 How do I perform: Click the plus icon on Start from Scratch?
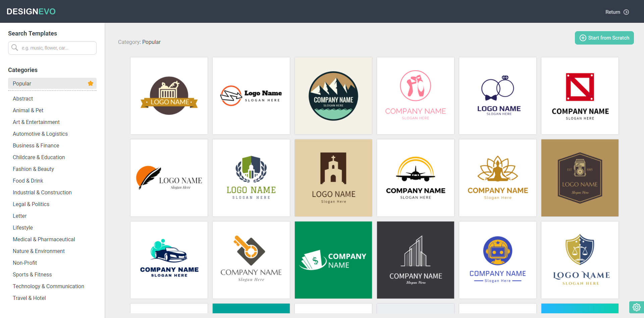pos(583,38)
